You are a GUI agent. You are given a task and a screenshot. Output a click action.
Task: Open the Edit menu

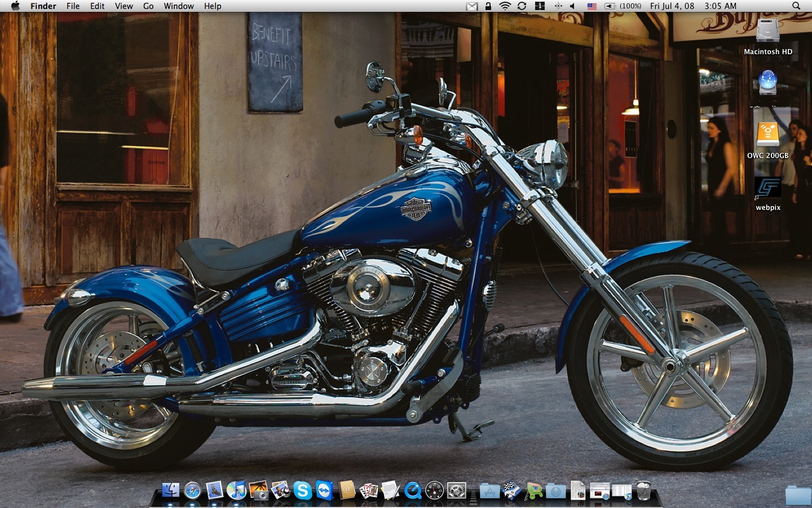[98, 6]
